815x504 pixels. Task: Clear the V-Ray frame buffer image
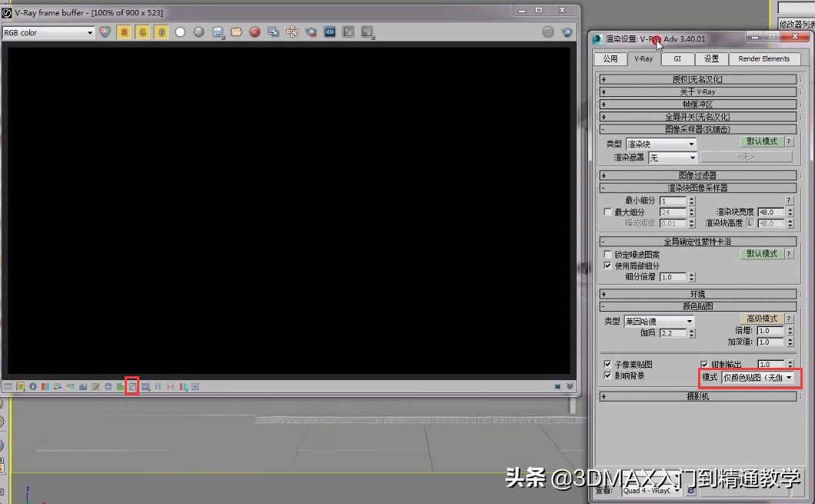pyautogui.click(x=254, y=32)
